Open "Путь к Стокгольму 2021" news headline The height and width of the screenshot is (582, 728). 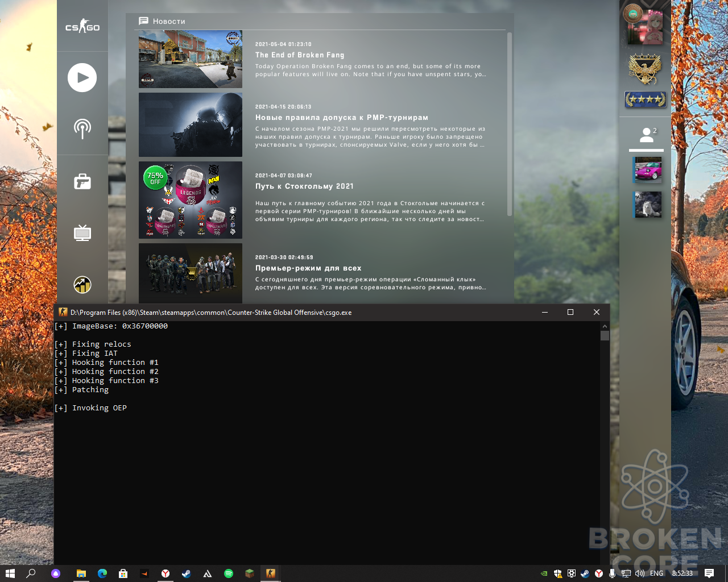tap(304, 186)
